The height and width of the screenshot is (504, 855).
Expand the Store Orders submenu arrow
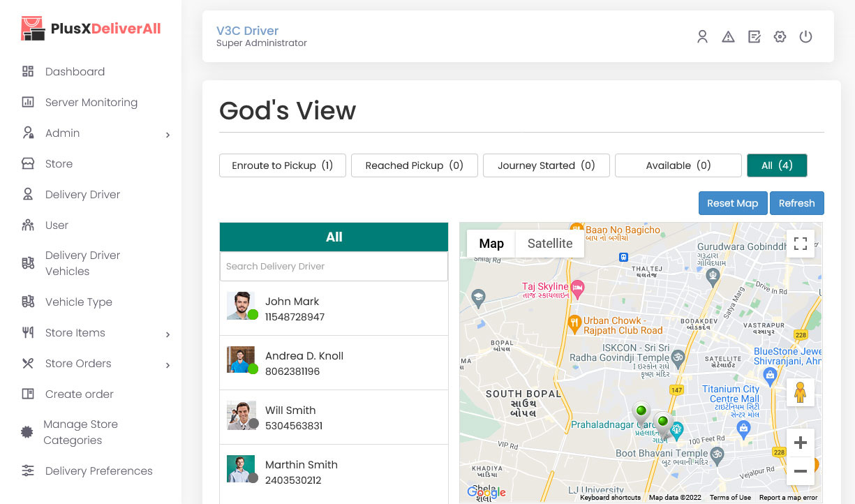168,365
